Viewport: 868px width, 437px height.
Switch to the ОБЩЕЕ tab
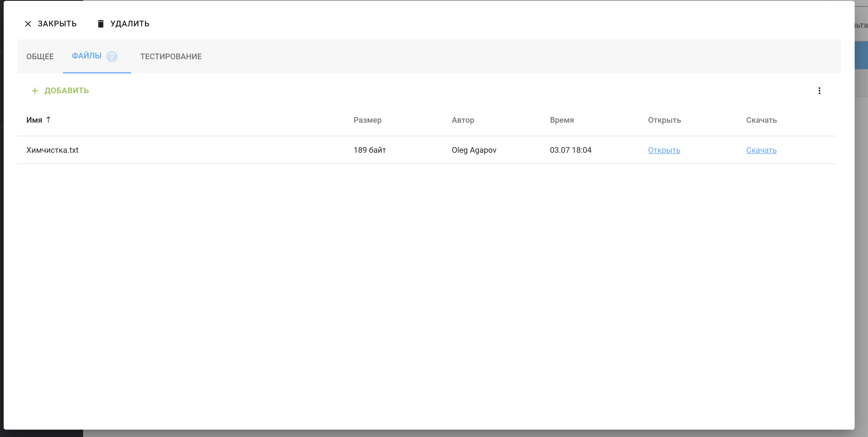(x=40, y=57)
